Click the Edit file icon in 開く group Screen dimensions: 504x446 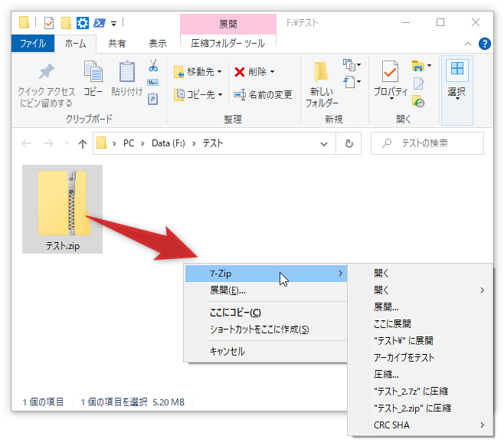click(418, 84)
